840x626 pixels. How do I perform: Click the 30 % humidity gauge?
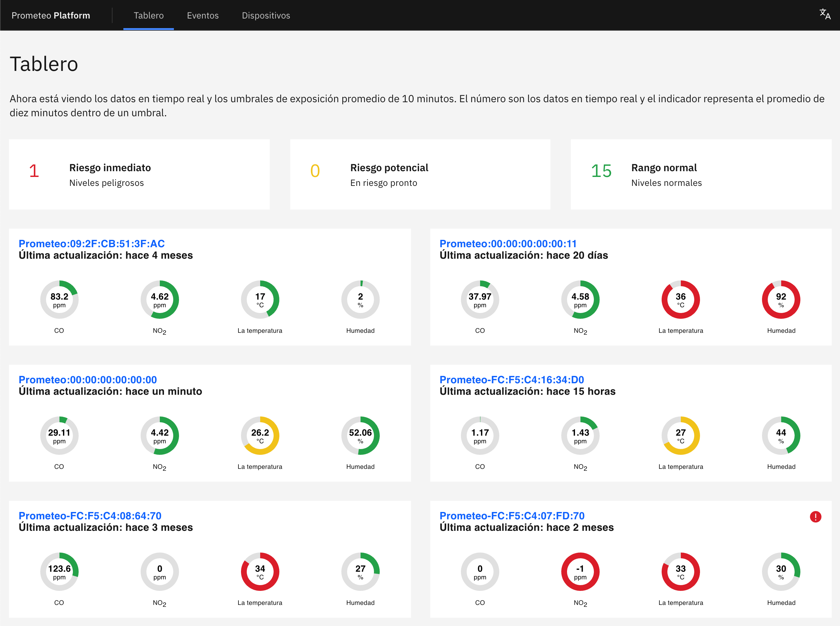(781, 571)
